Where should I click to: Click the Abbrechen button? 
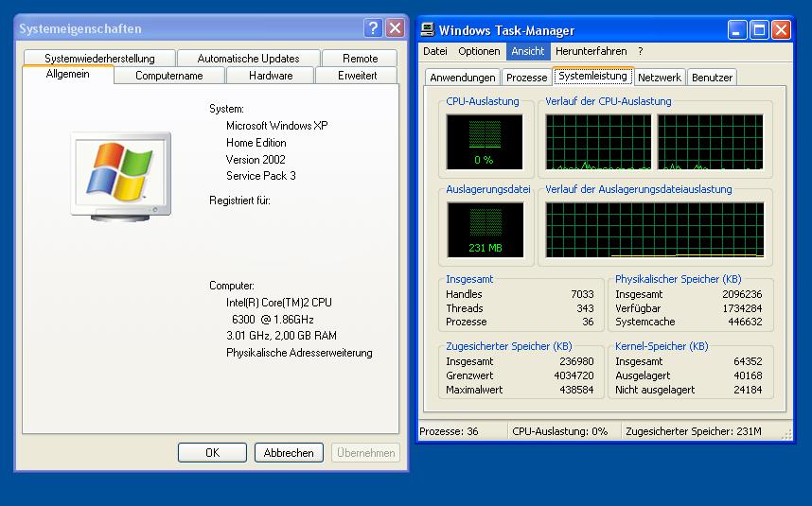(289, 453)
